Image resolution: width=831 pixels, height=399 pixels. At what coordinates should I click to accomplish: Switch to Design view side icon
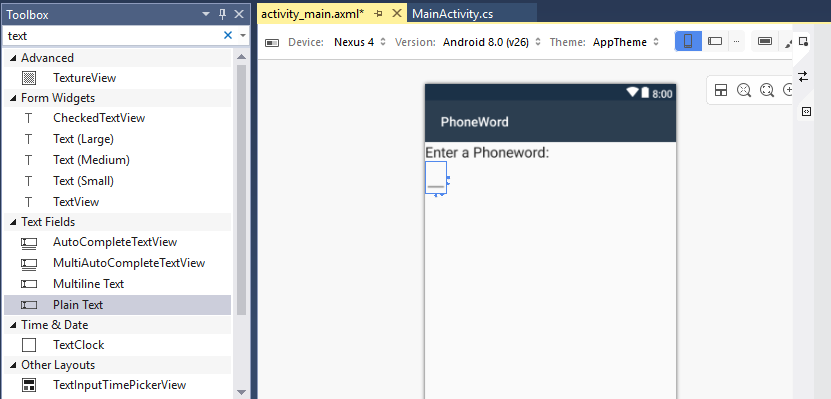coord(803,41)
